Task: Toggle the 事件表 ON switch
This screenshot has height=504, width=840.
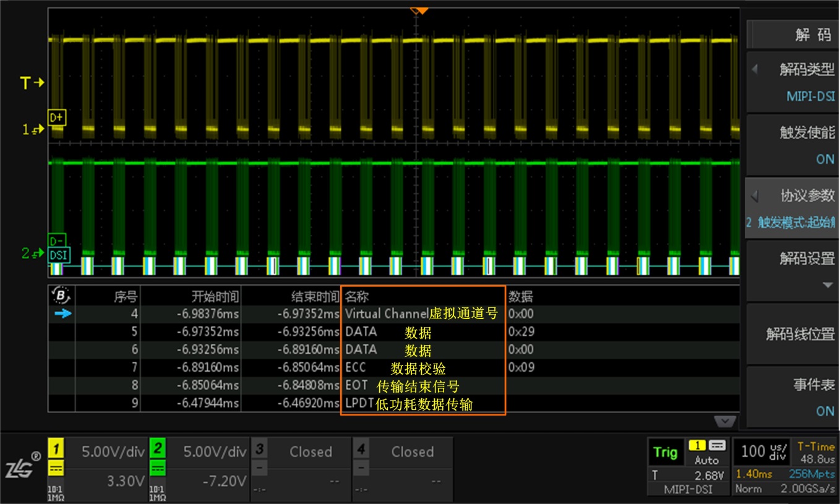Action: pos(792,397)
